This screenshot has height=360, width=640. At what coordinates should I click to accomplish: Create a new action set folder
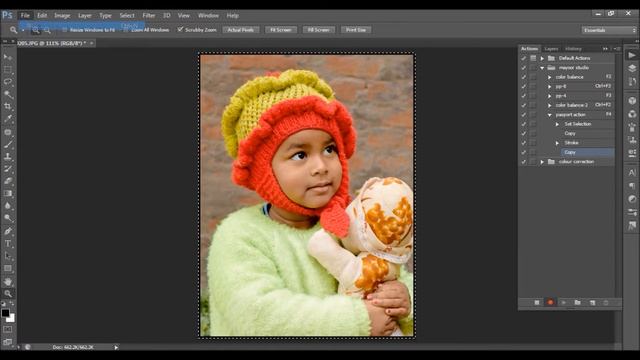coord(578,302)
